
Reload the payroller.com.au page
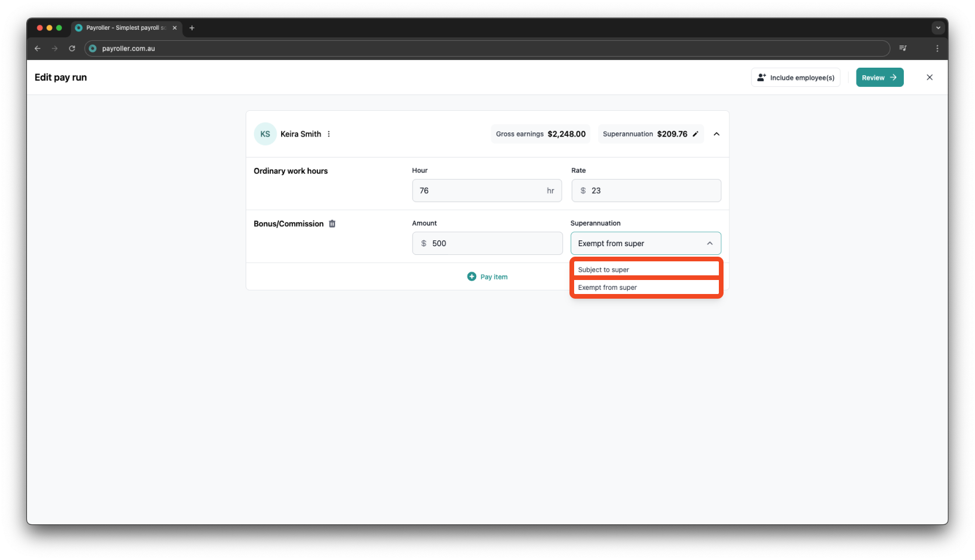(72, 48)
